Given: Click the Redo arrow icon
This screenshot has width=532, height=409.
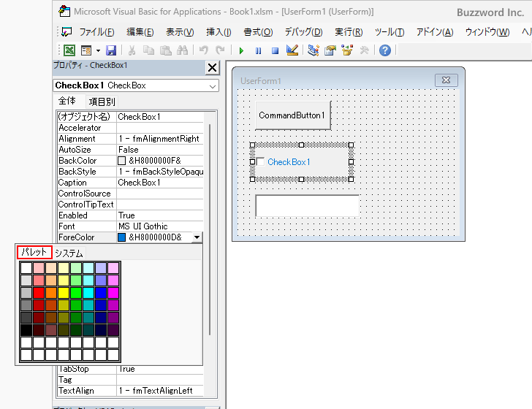Looking at the screenshot, I should tap(220, 50).
